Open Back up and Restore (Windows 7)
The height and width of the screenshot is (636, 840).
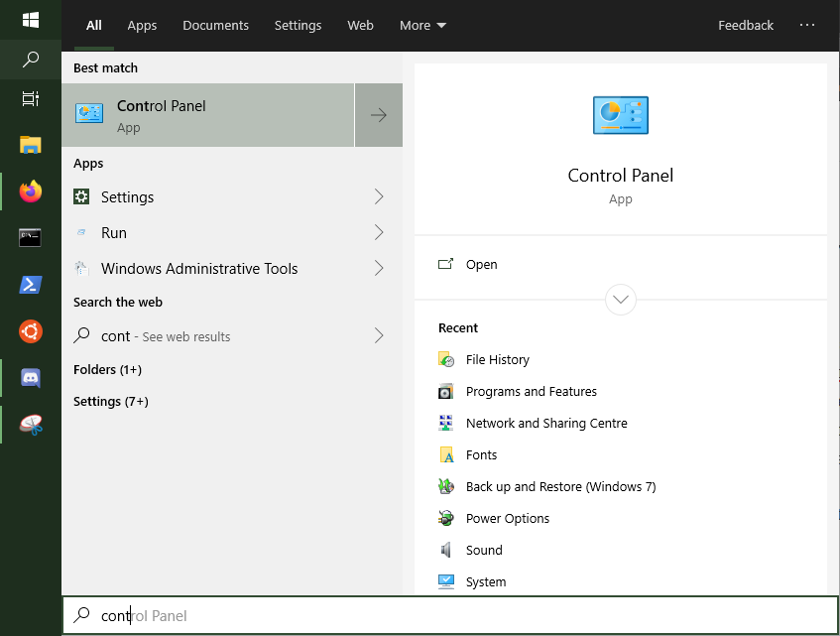coord(561,486)
